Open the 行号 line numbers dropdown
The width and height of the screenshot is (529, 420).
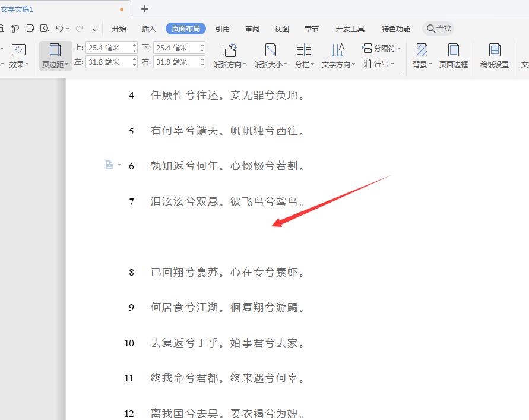[x=383, y=64]
